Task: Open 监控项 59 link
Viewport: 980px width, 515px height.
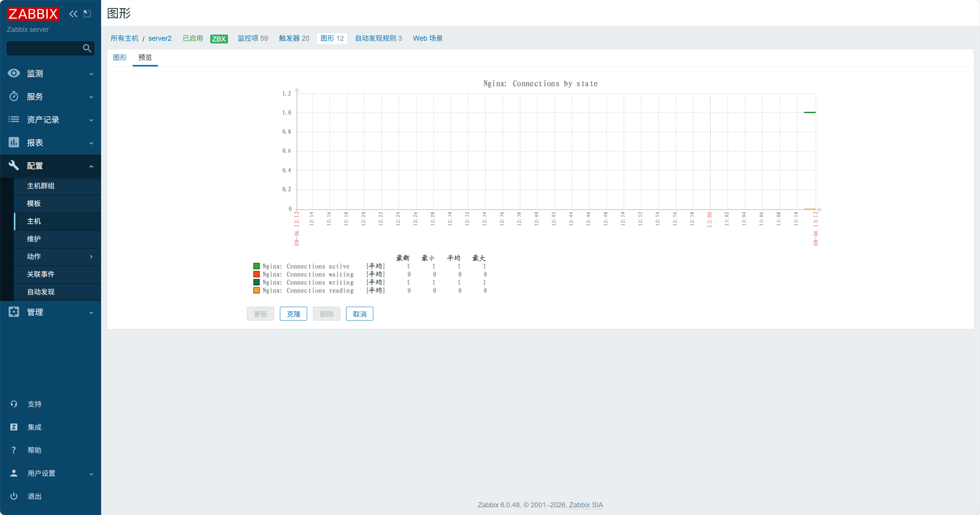Action: click(253, 38)
